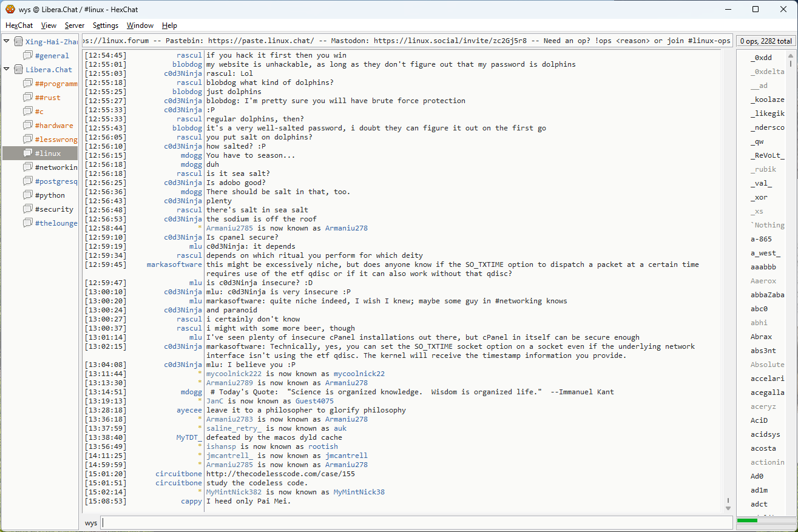Image resolution: width=798 pixels, height=532 pixels.
Task: Select user AciD in the user list
Action: pyautogui.click(x=759, y=420)
